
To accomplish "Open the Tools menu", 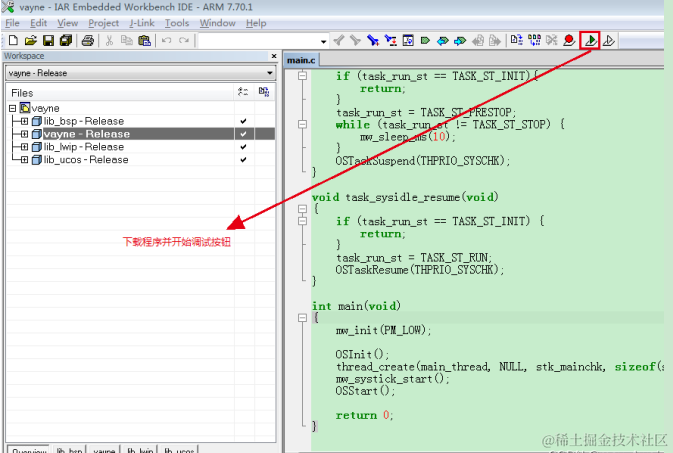I will [177, 23].
